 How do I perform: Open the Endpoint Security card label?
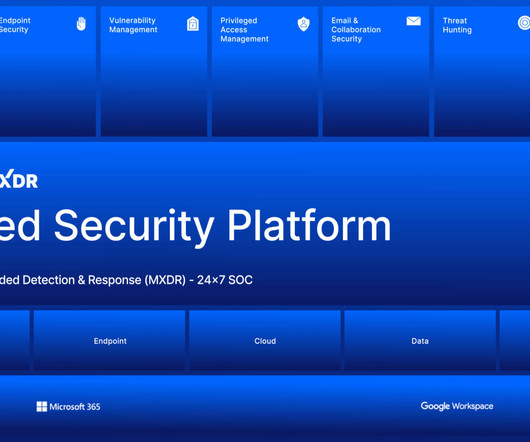point(15,25)
